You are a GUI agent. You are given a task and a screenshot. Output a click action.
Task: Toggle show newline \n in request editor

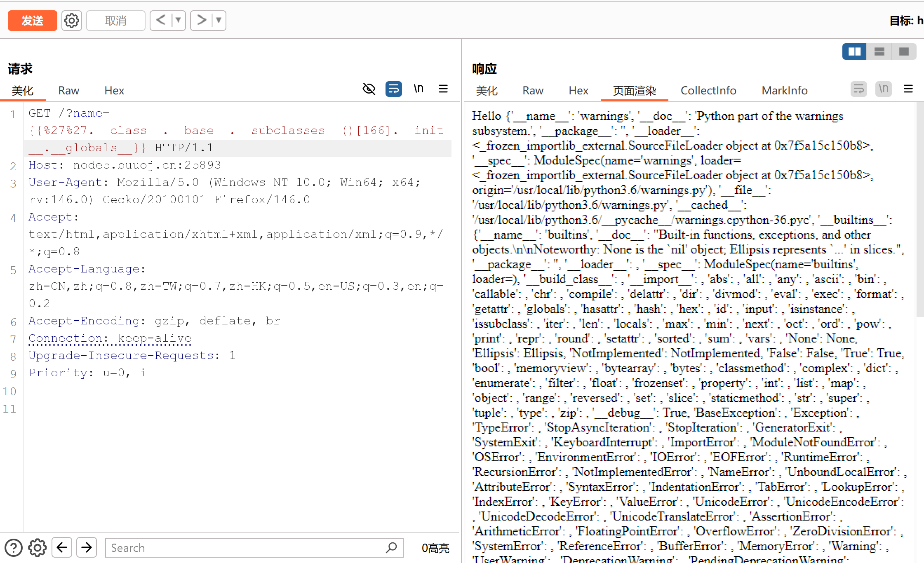419,89
